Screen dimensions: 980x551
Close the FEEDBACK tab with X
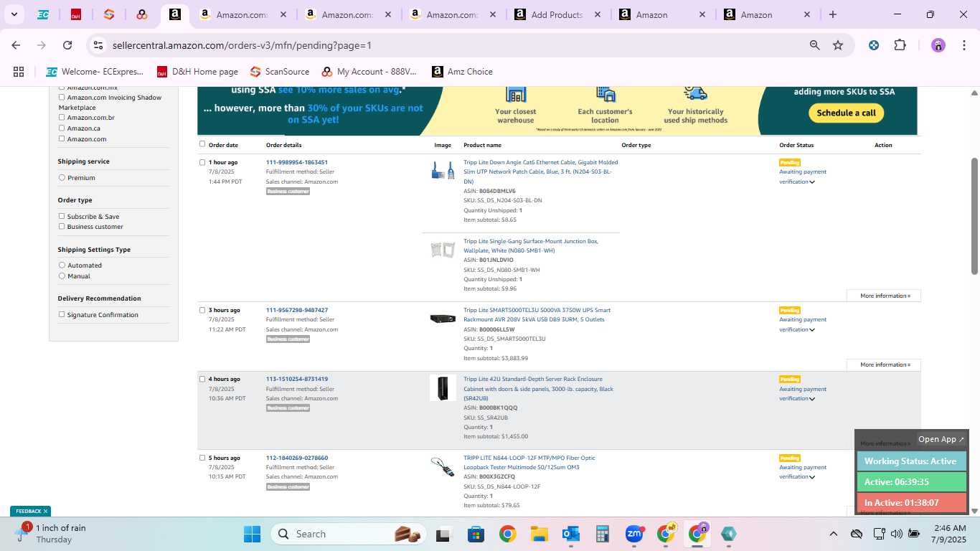tap(45, 511)
